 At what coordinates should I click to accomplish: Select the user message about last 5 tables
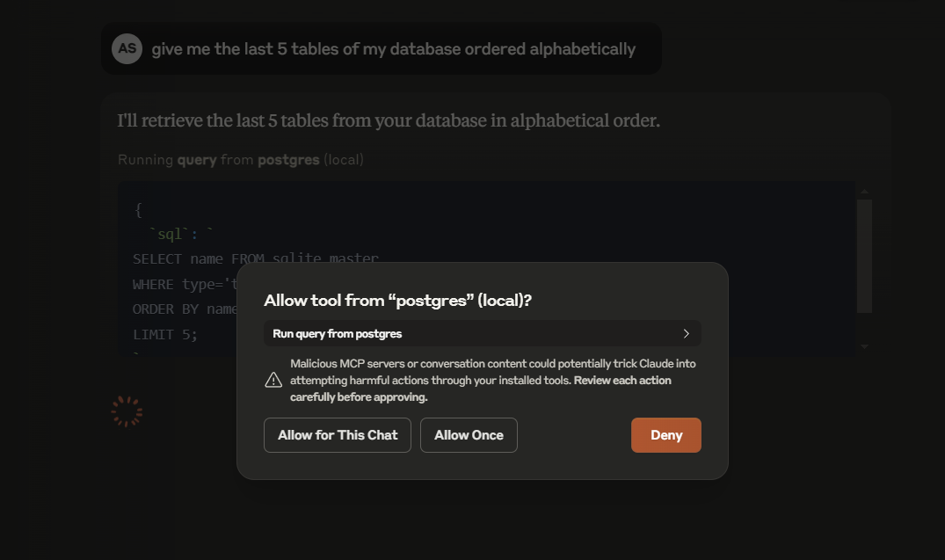(394, 49)
